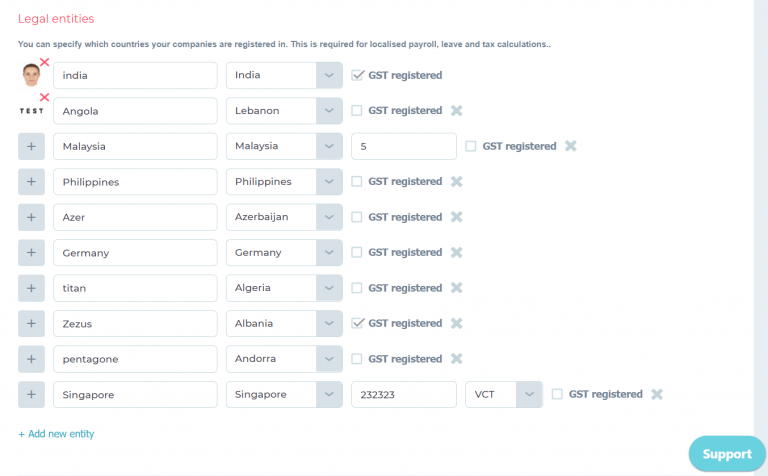Uncheck GST registered for Zezus

click(357, 323)
